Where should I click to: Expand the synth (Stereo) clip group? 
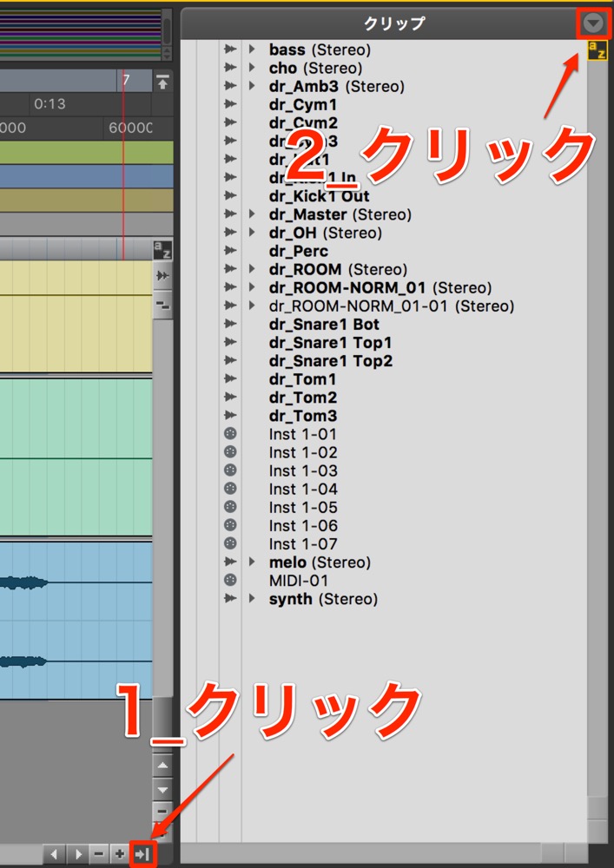tap(252, 598)
